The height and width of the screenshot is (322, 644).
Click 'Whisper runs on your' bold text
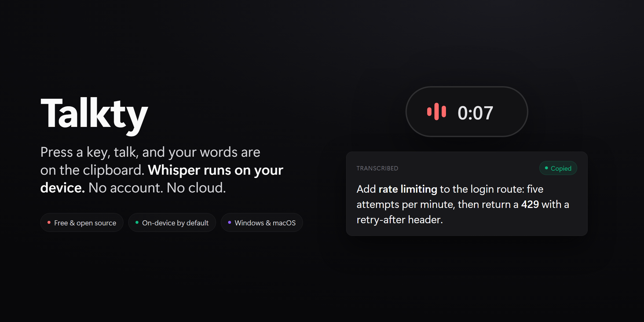pos(215,170)
